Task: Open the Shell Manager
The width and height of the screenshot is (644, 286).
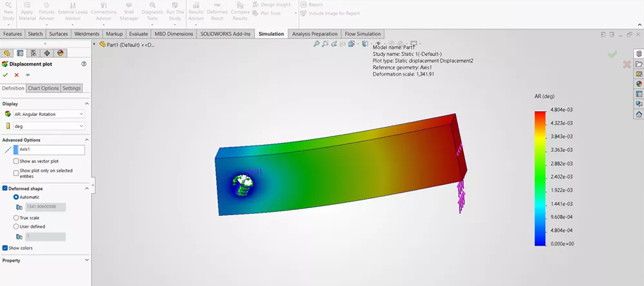Action: [x=129, y=12]
